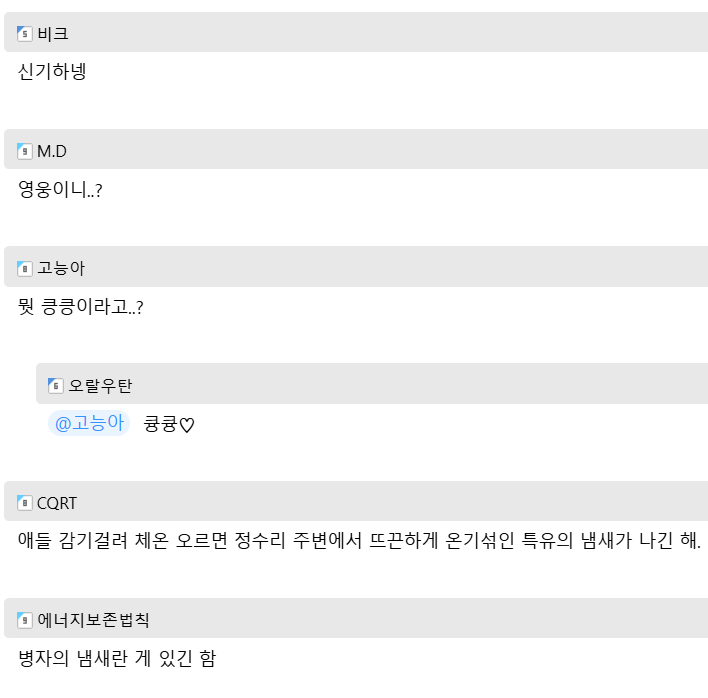This screenshot has width=708, height=698.
Task: Click the comment 뭣 킁킁이라고..?
Action: tap(81, 307)
